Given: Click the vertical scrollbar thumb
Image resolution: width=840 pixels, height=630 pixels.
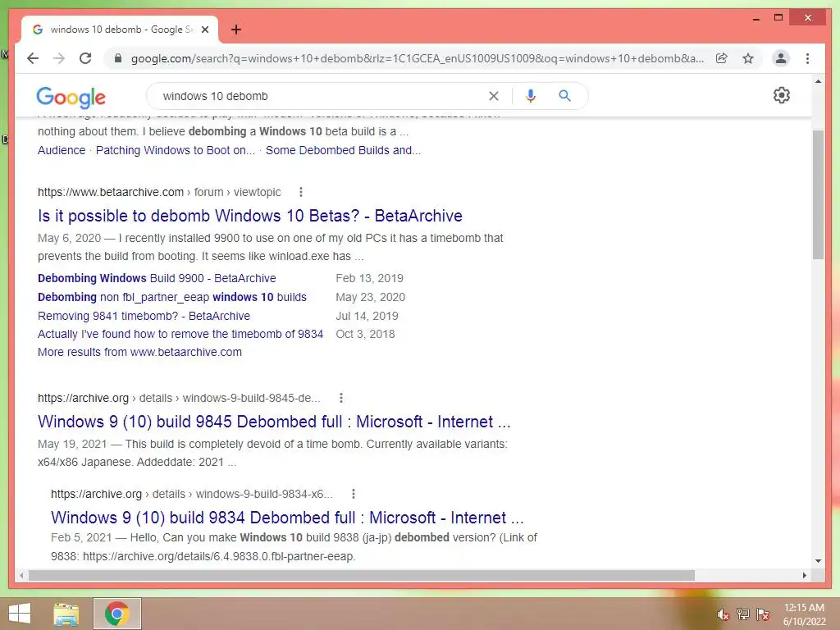Looking at the screenshot, I should click(x=818, y=194).
